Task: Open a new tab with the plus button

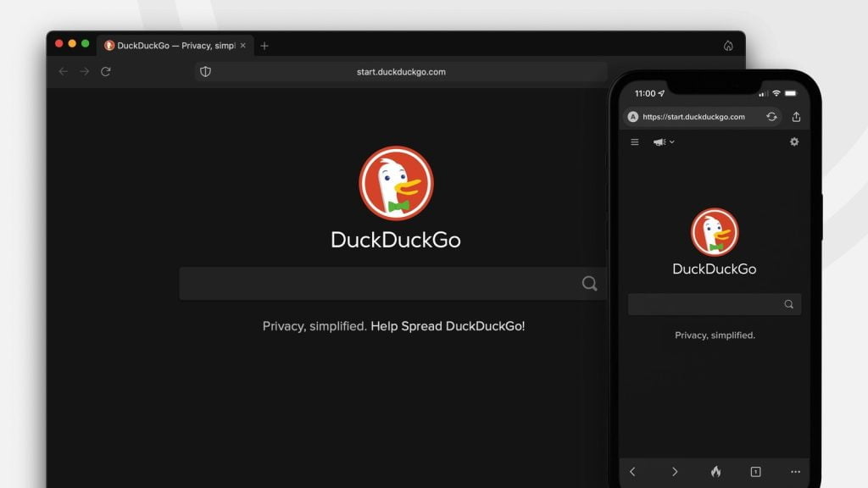Action: click(x=264, y=46)
